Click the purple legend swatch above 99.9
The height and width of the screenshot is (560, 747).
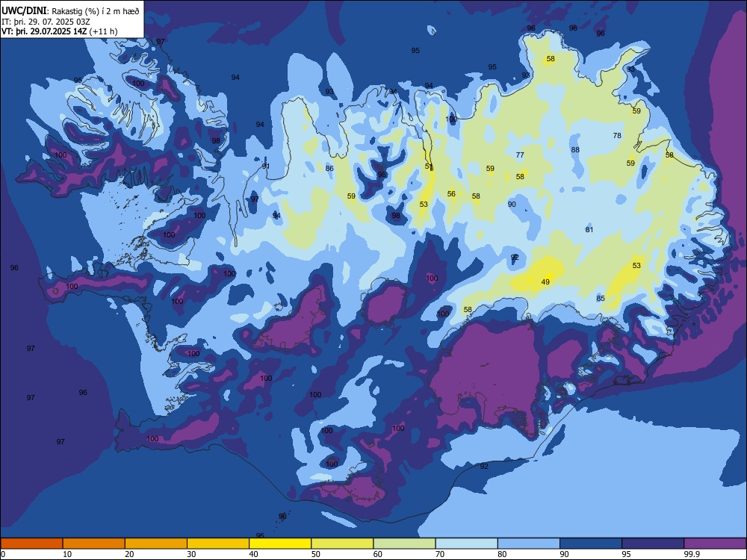(715, 544)
